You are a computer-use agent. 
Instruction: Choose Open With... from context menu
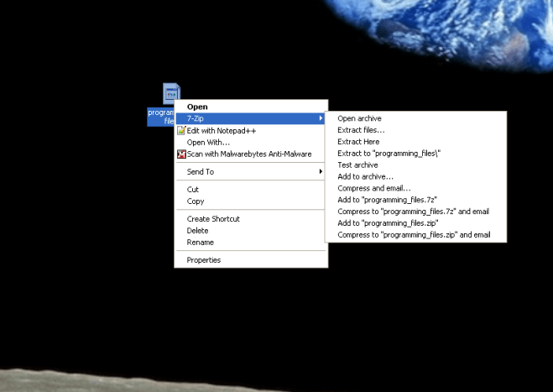tap(208, 142)
